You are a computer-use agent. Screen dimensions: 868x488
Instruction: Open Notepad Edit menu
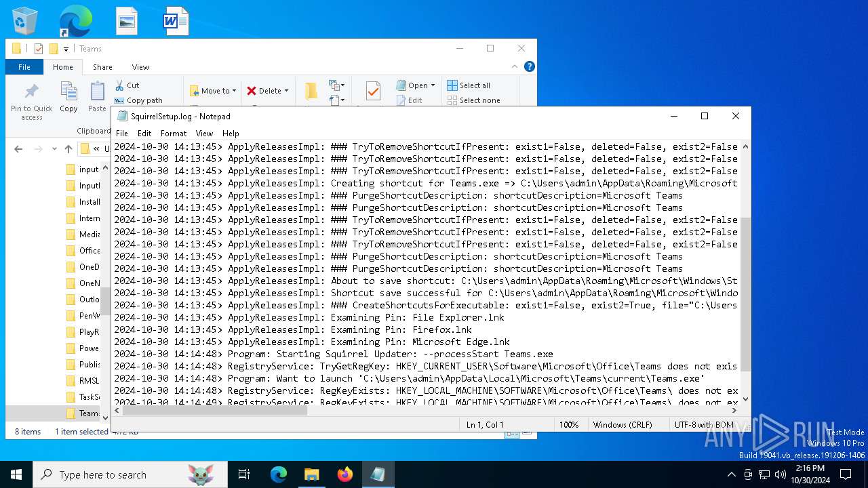point(144,134)
